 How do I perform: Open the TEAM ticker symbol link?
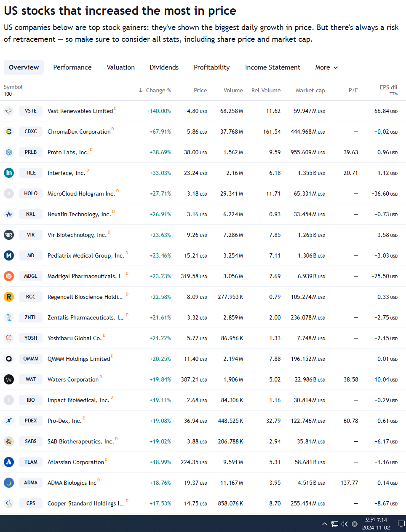pyautogui.click(x=31, y=462)
